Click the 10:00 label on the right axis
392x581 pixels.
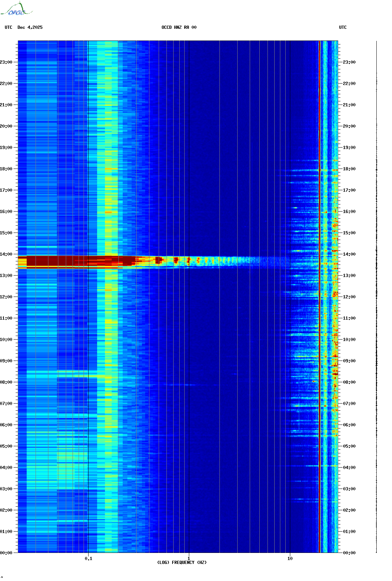pos(349,340)
